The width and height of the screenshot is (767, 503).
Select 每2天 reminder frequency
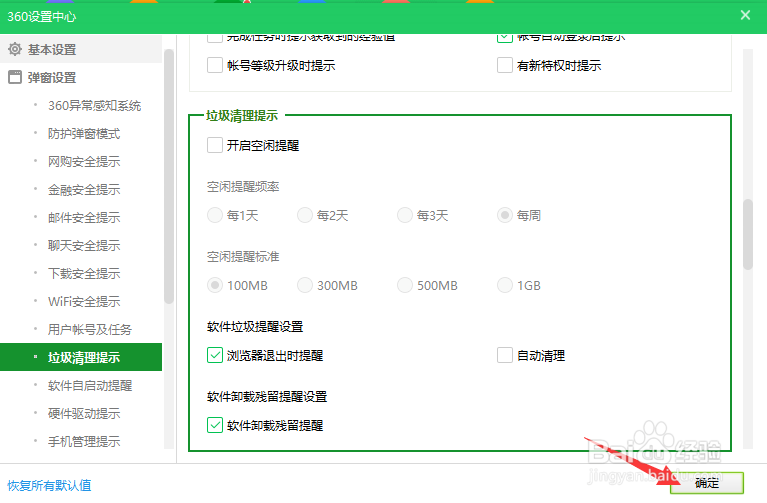(x=305, y=215)
